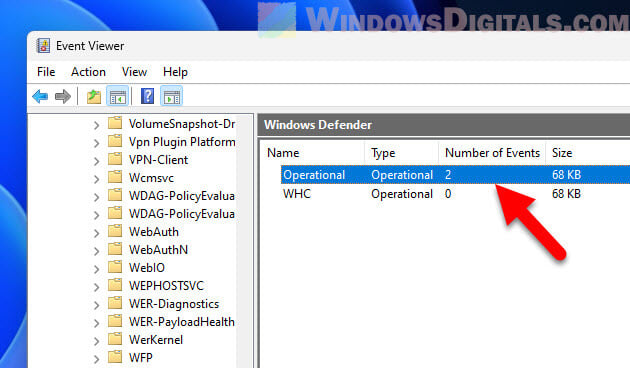Open the Action menu

tap(88, 72)
